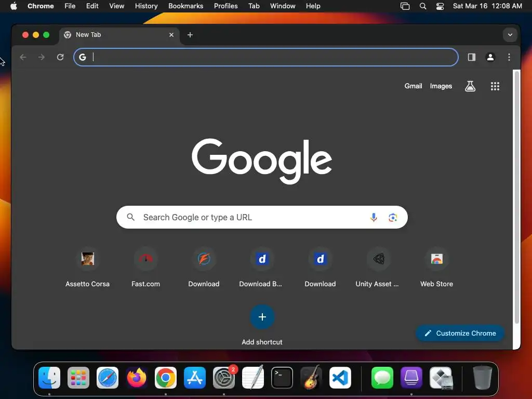Open the Trash in the Dock
This screenshot has width=532, height=399.
(x=483, y=378)
